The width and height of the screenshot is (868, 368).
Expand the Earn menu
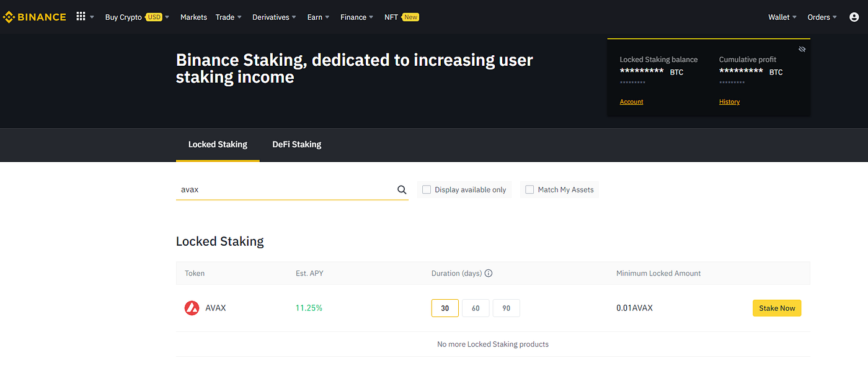318,17
